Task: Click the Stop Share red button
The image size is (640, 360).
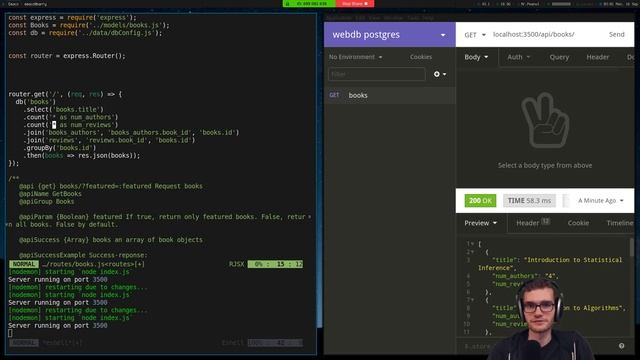Action: [355, 4]
